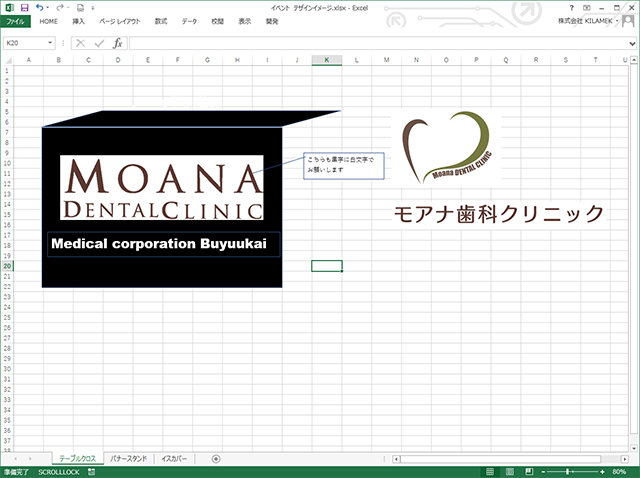
Task: Click the zoom slider handle
Action: click(567, 472)
